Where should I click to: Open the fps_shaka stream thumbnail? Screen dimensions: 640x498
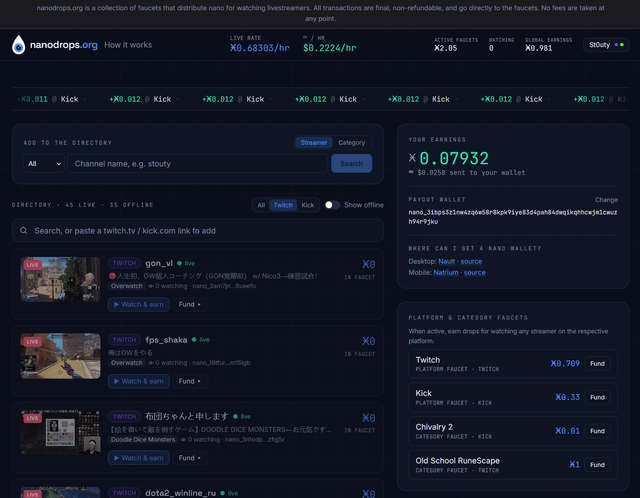click(60, 356)
